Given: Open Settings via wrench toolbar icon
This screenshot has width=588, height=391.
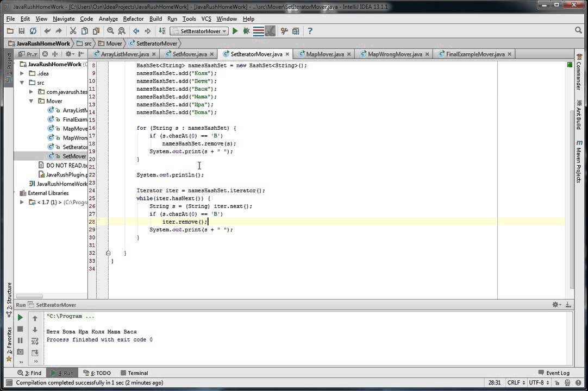Looking at the screenshot, I should (x=284, y=31).
